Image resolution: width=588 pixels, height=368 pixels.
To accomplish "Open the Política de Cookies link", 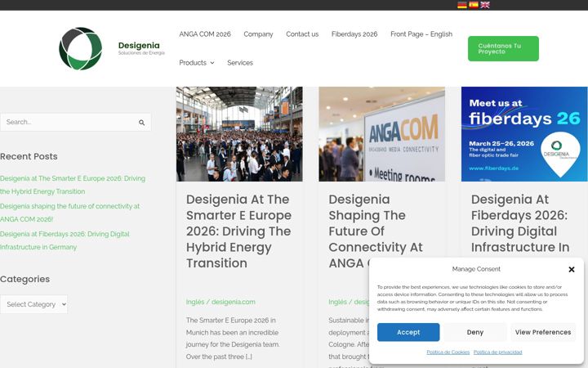I will (x=448, y=352).
